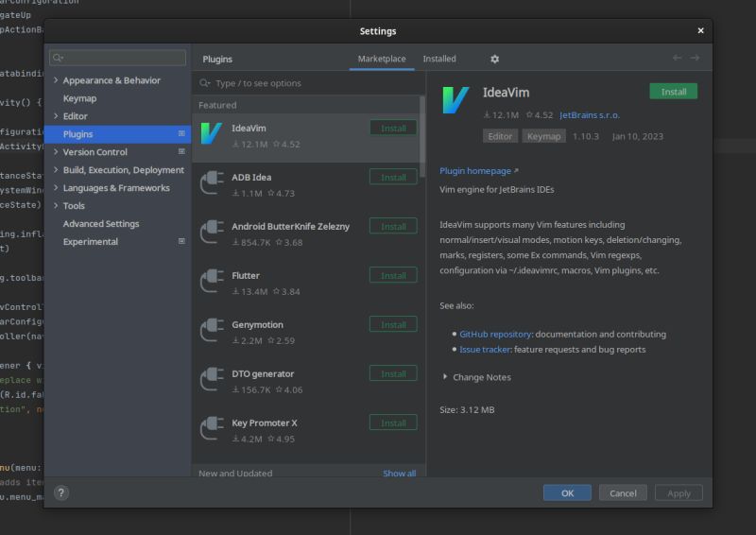Click Show all for New and Updated
The height and width of the screenshot is (535, 756).
[399, 474]
